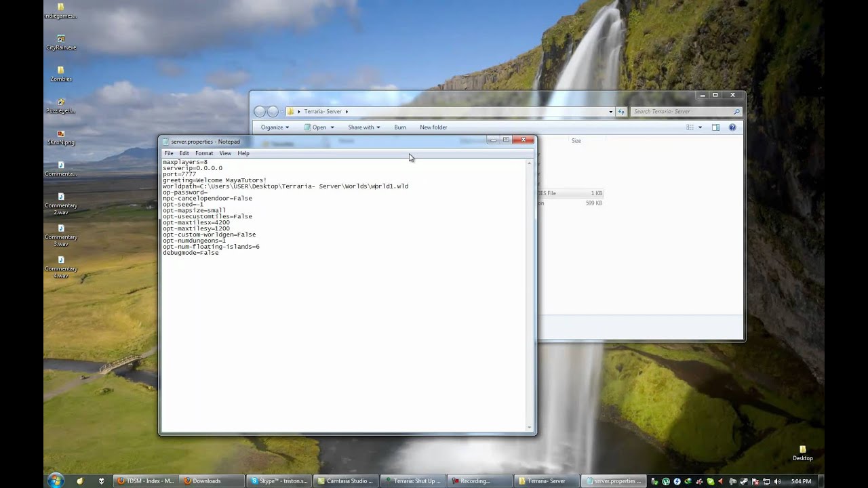Screen dimensions: 868x488
Task: Switch to TDSM - Index Firefox taskbar button
Action: tap(146, 481)
